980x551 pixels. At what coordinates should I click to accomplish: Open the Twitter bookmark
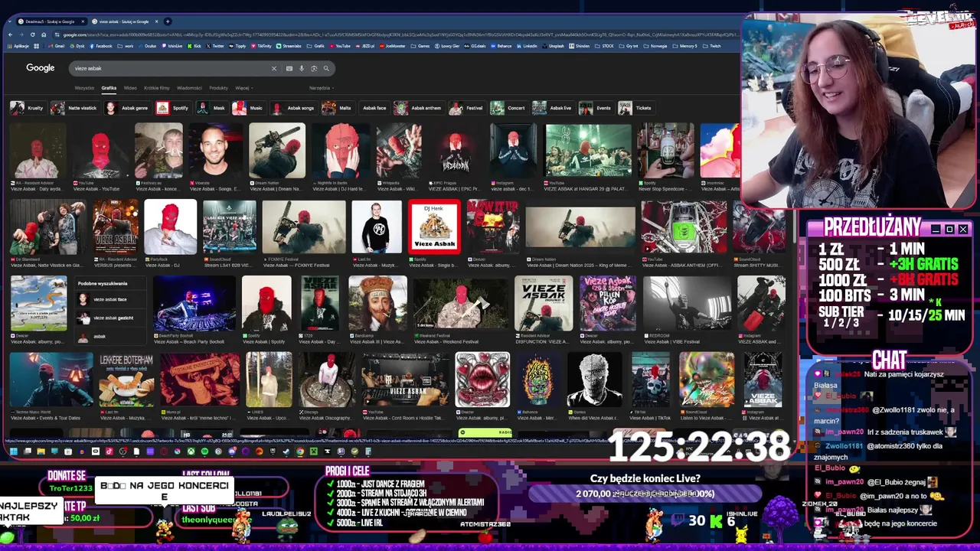214,46
